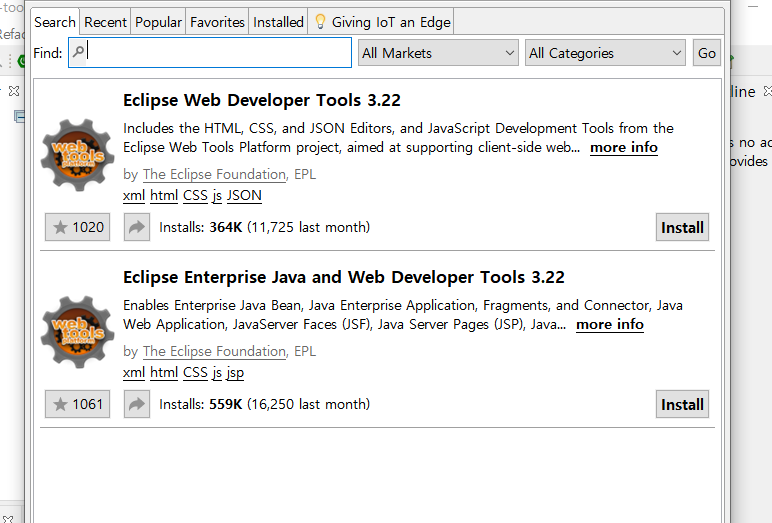Select the html tag under Web Developer Tools

[x=164, y=196]
